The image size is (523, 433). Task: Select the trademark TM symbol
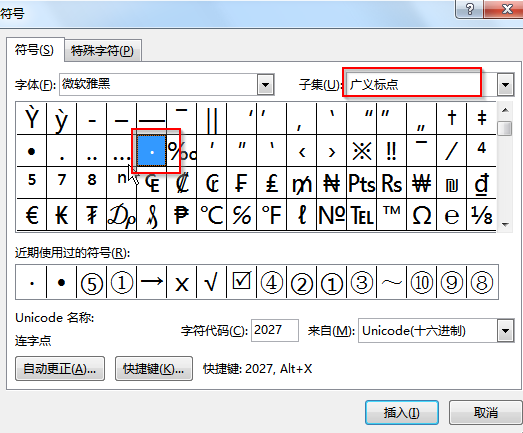point(392,214)
